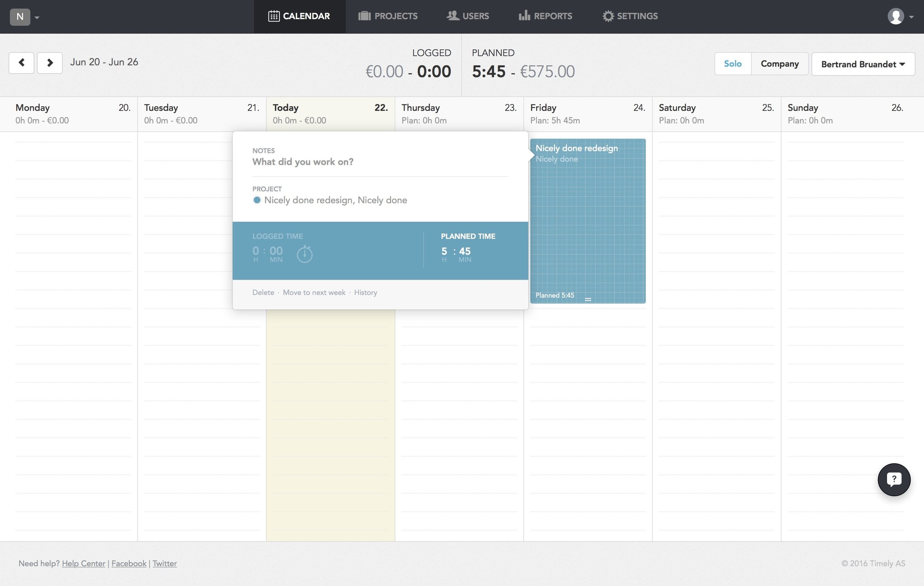Click Move to next week

(314, 293)
